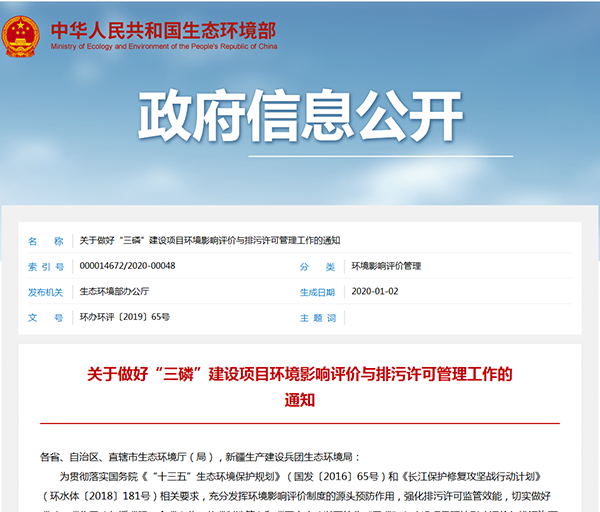Click the 生成日期 field label
The height and width of the screenshot is (512, 600).
click(x=317, y=292)
